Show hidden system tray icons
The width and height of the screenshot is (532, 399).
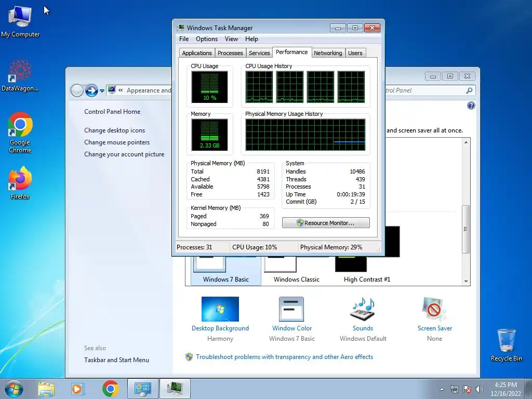coord(442,389)
